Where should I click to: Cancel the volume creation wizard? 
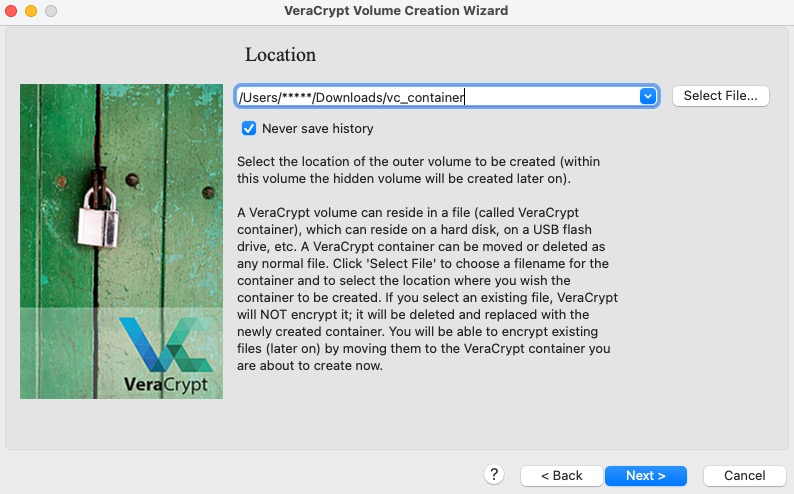point(744,476)
